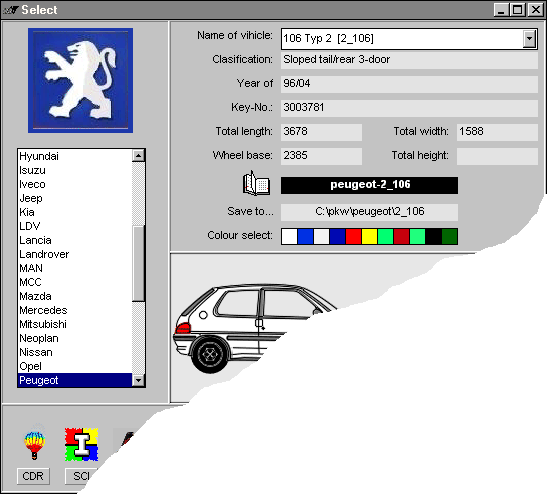Viewport: 547px width, 494px height.
Task: Open the vehicle name dropdown arrow
Action: pyautogui.click(x=529, y=38)
